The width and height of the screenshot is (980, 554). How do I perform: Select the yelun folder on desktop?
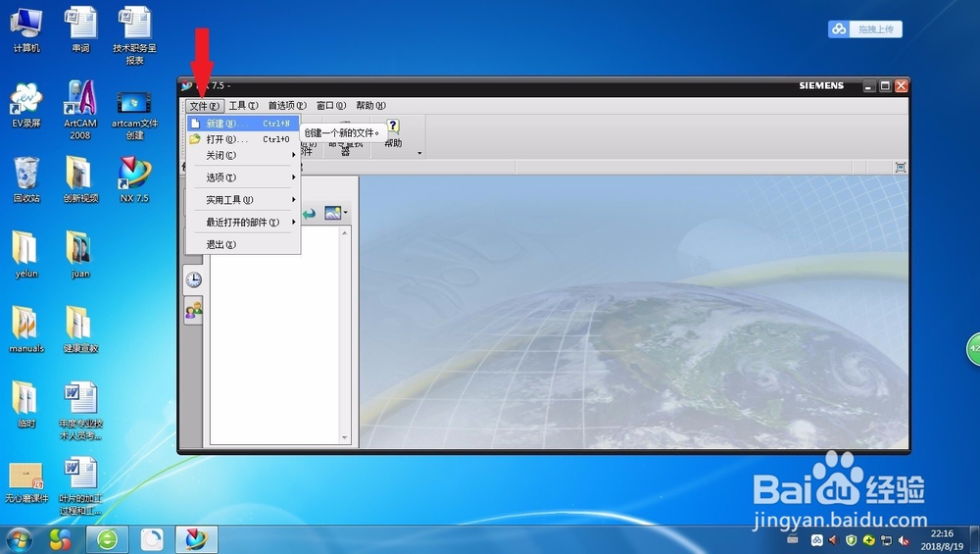(x=26, y=255)
